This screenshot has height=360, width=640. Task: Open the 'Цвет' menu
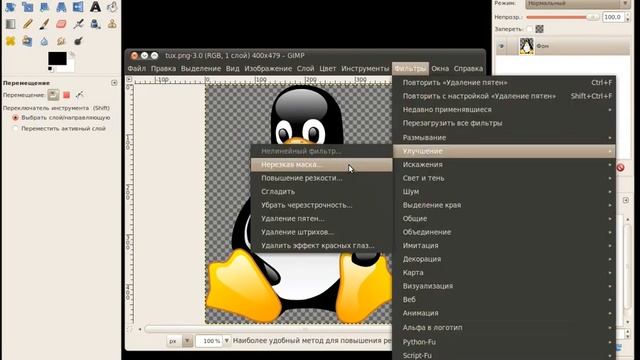pyautogui.click(x=328, y=69)
